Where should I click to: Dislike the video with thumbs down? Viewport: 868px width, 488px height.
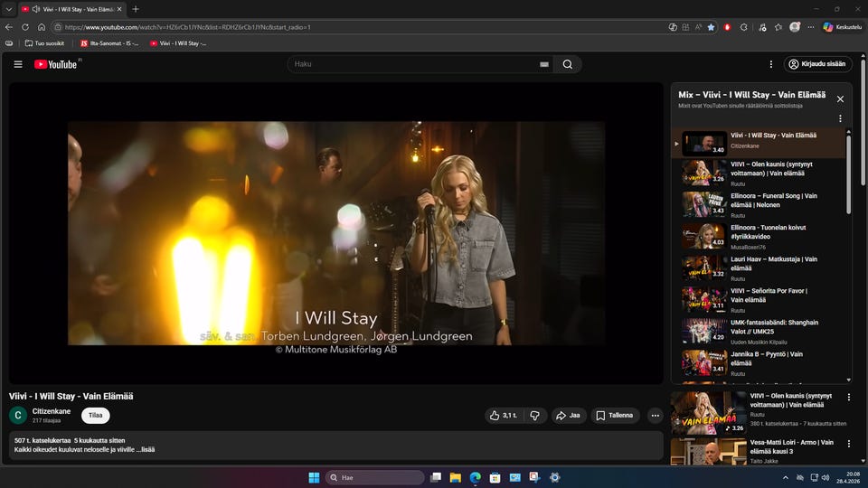(535, 416)
